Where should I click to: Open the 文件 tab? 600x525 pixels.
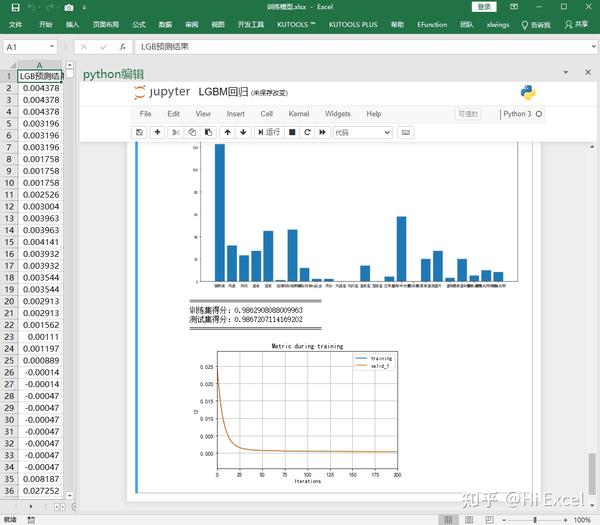pyautogui.click(x=15, y=24)
